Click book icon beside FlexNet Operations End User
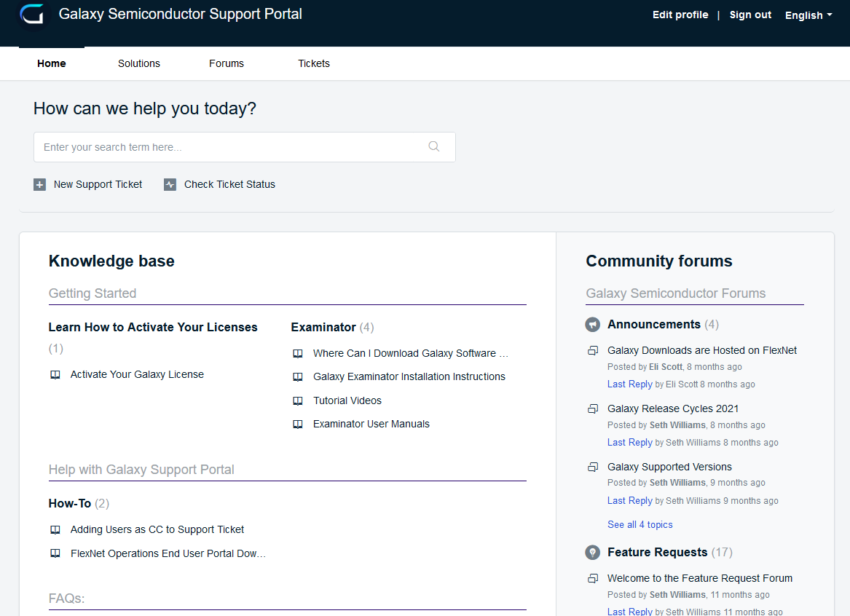Image resolution: width=850 pixels, height=616 pixels. 55,553
